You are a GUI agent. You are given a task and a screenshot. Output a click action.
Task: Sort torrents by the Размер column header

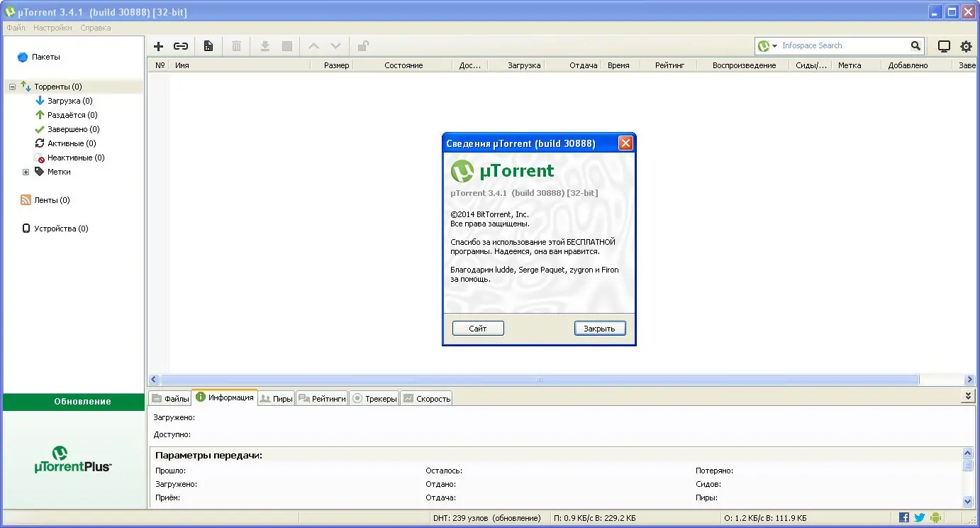332,65
